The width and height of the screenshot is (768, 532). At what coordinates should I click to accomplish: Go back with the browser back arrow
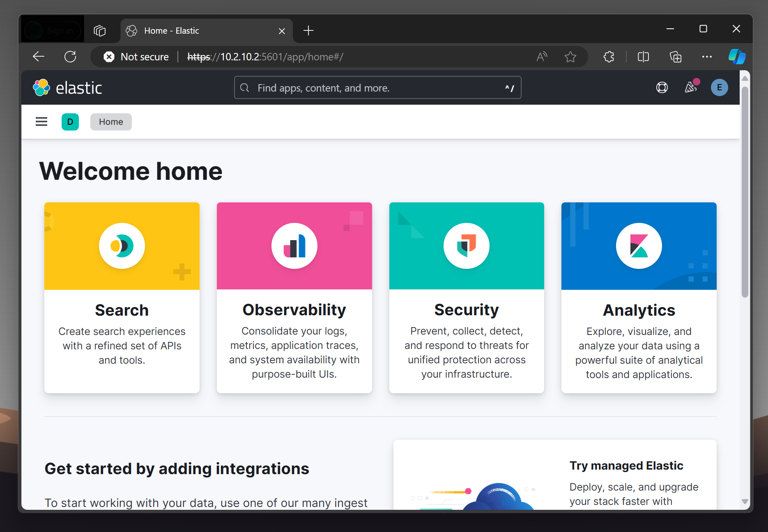tap(39, 57)
